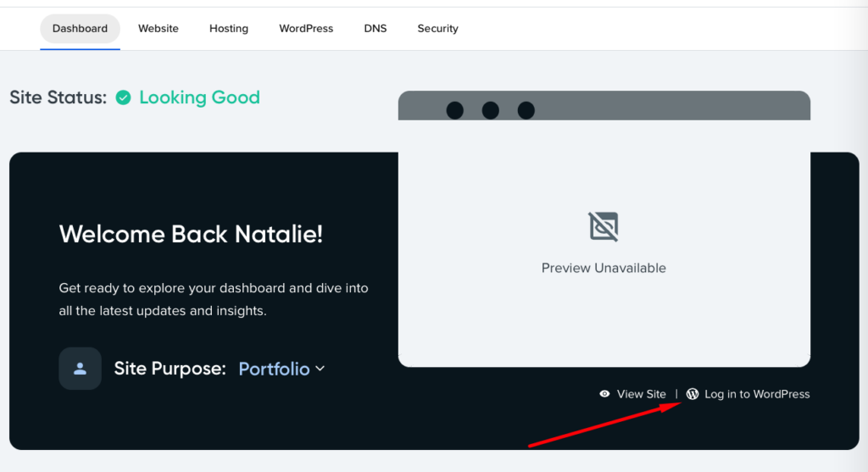Image resolution: width=868 pixels, height=472 pixels.
Task: Click the Preview Unavailable text in site preview
Action: [x=604, y=268]
